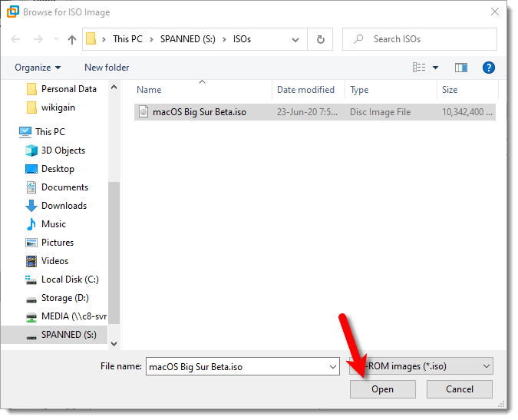518x420 pixels.
Task: Open Documents in sidebar
Action: pos(64,187)
